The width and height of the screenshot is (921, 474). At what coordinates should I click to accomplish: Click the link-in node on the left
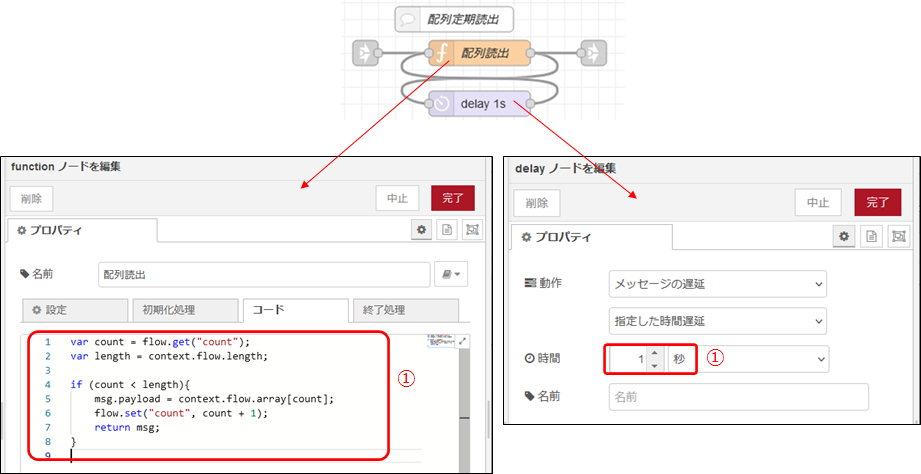tap(367, 52)
